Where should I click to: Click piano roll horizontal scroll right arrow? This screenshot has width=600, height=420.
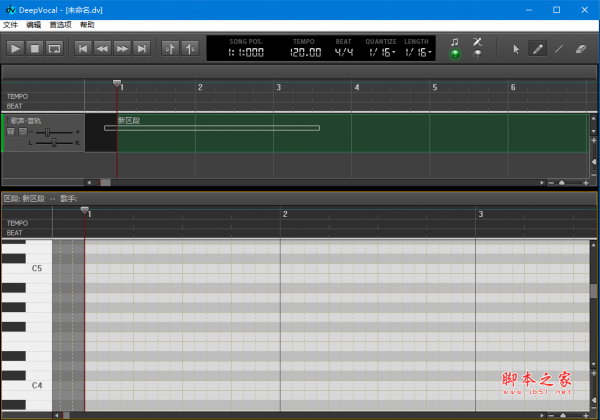click(542, 415)
